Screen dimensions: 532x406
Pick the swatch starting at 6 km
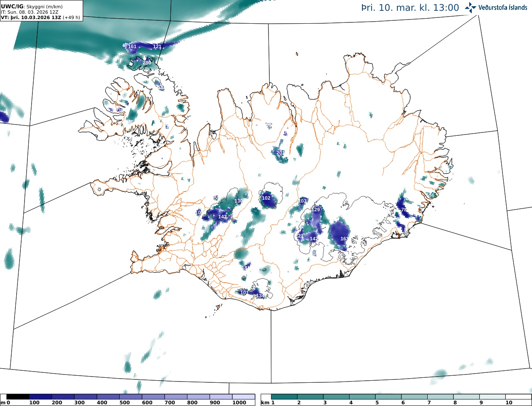(414, 397)
